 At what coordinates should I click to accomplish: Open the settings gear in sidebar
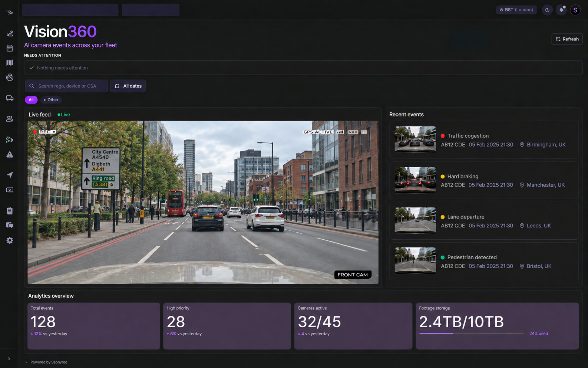point(10,240)
